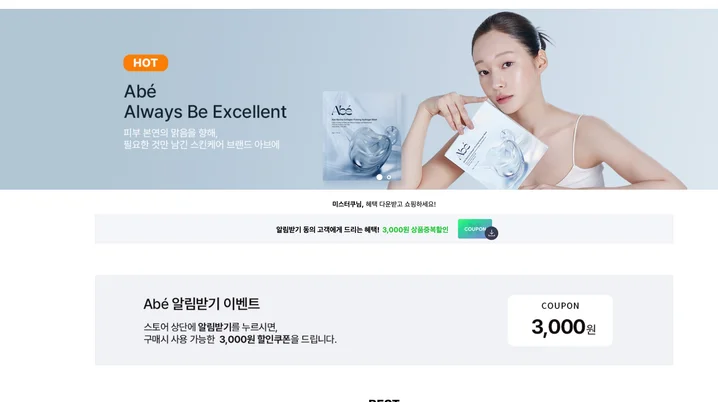Open the 'Always Be Excellent' banner headline
Screen dimensions: 718x402
click(x=205, y=112)
